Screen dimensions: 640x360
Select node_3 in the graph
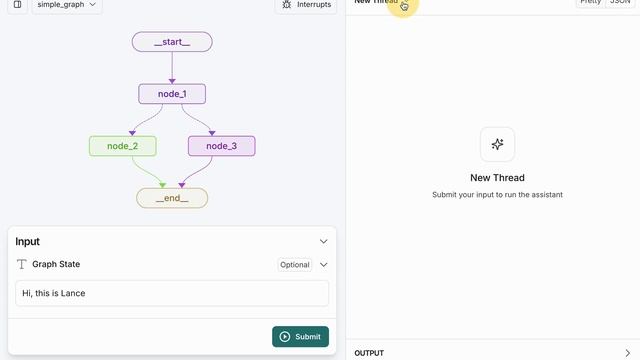222,146
